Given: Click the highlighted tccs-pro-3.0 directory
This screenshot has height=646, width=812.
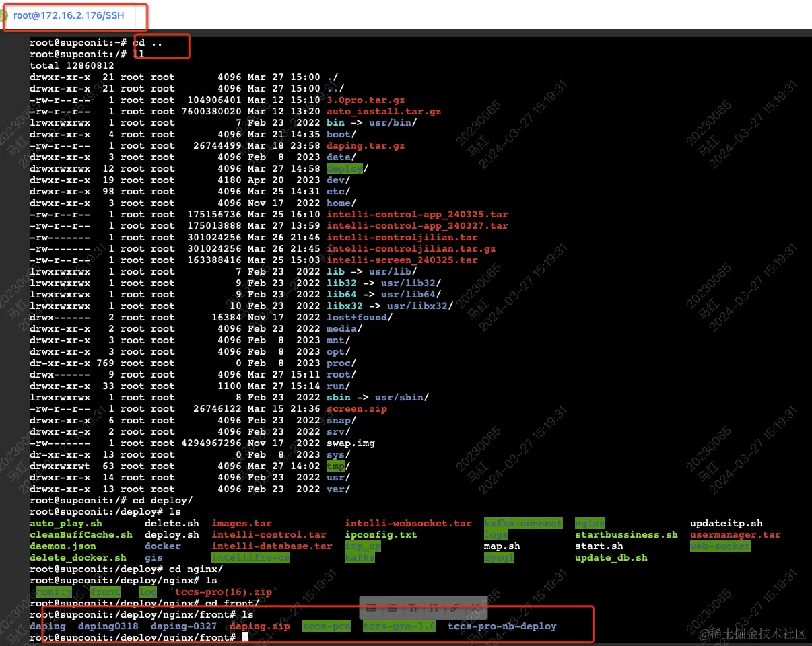Looking at the screenshot, I should 399,626.
